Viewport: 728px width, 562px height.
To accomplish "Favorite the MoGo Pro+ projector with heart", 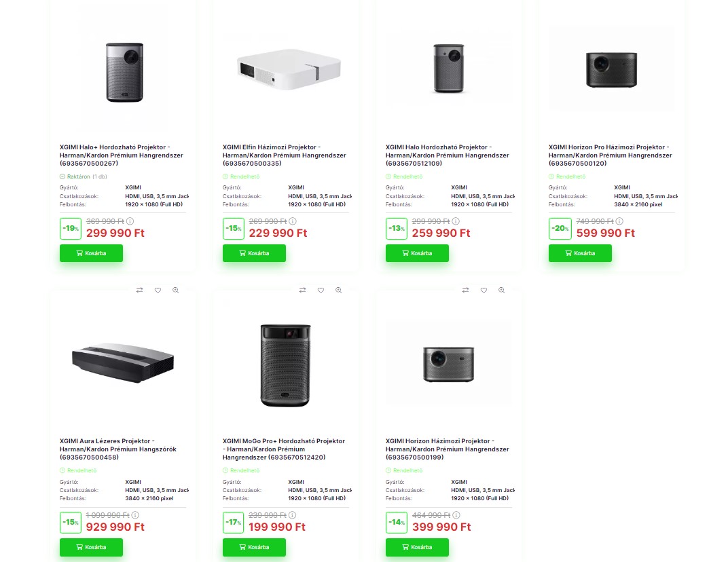I will [321, 290].
